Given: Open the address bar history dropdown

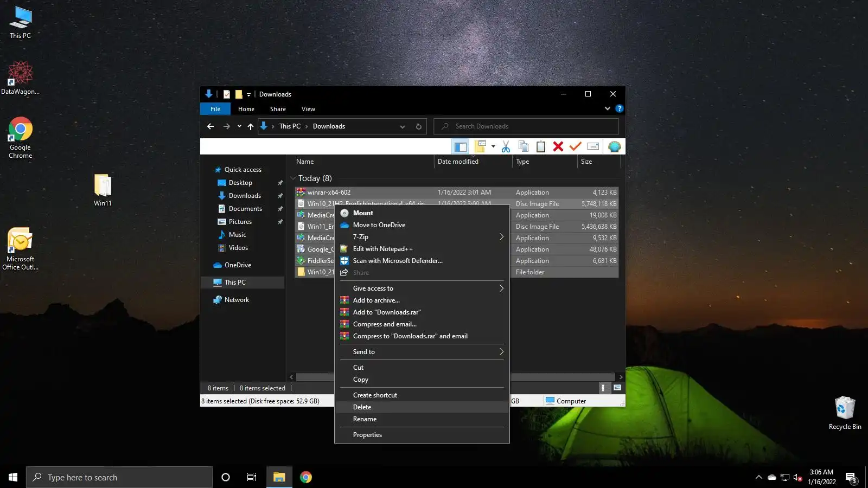Looking at the screenshot, I should coord(403,126).
